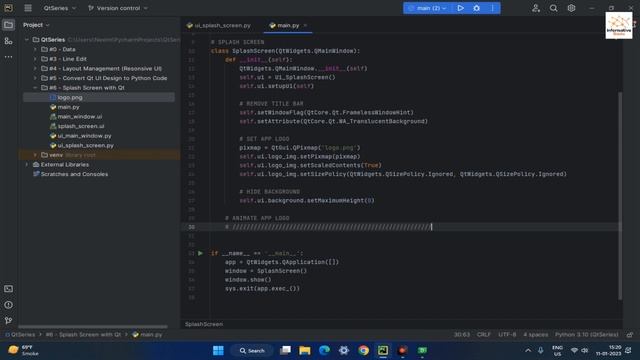Open weather widget in taskbar
640x360 pixels.
(x=22, y=350)
